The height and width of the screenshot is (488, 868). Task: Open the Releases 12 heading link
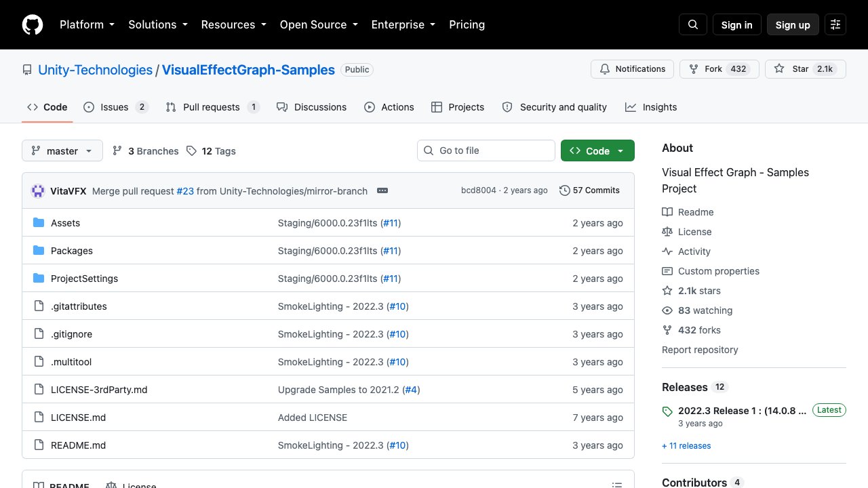coord(695,387)
